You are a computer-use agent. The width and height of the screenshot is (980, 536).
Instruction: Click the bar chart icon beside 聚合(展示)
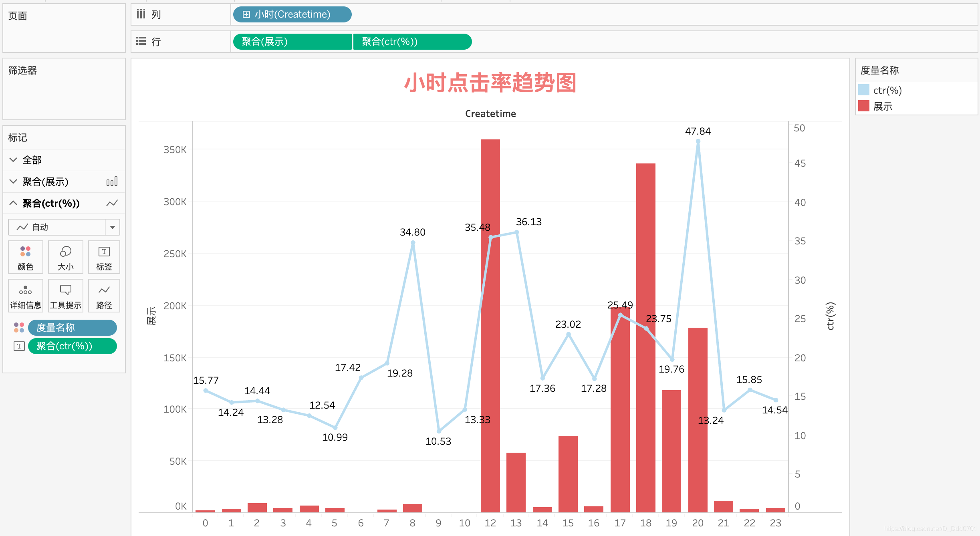112,181
